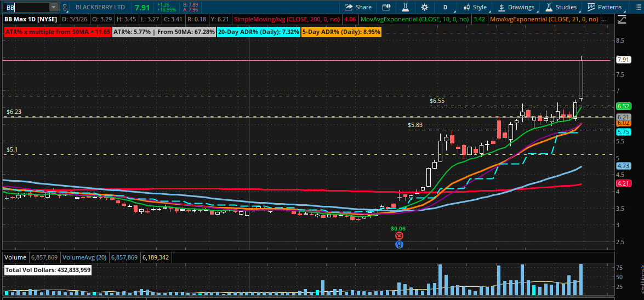644x300 pixels.
Task: Open the Drawings menu
Action: 516,7
